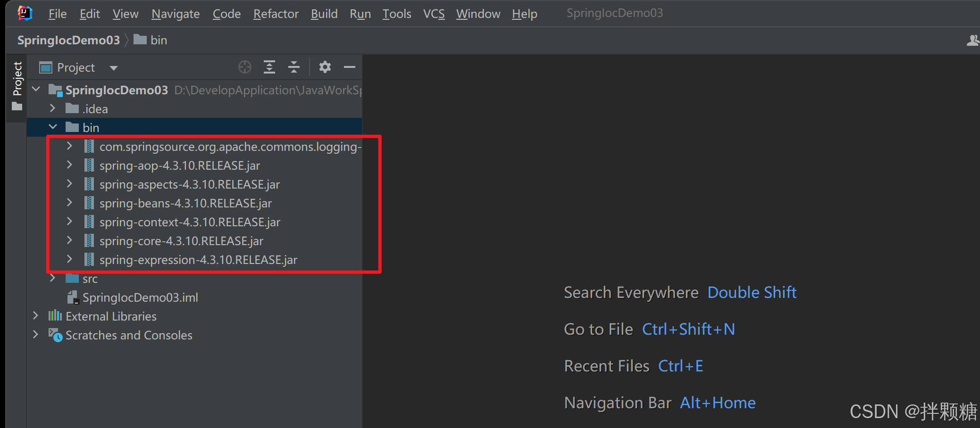Select the src folder row
This screenshot has width=980, height=428.
point(194,278)
